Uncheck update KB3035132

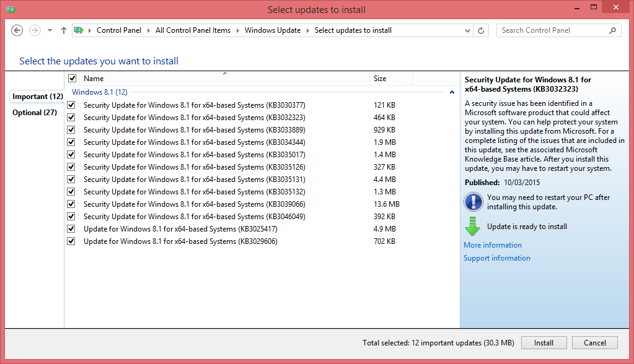(x=71, y=192)
